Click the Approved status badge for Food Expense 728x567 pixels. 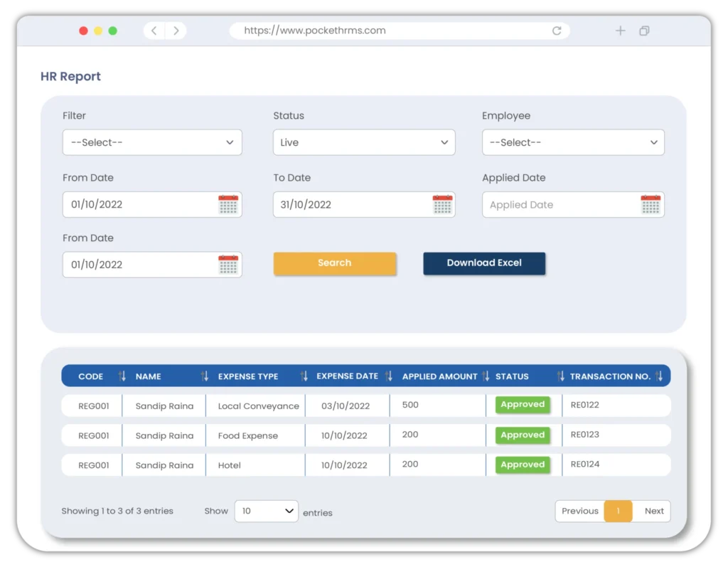pyautogui.click(x=523, y=435)
